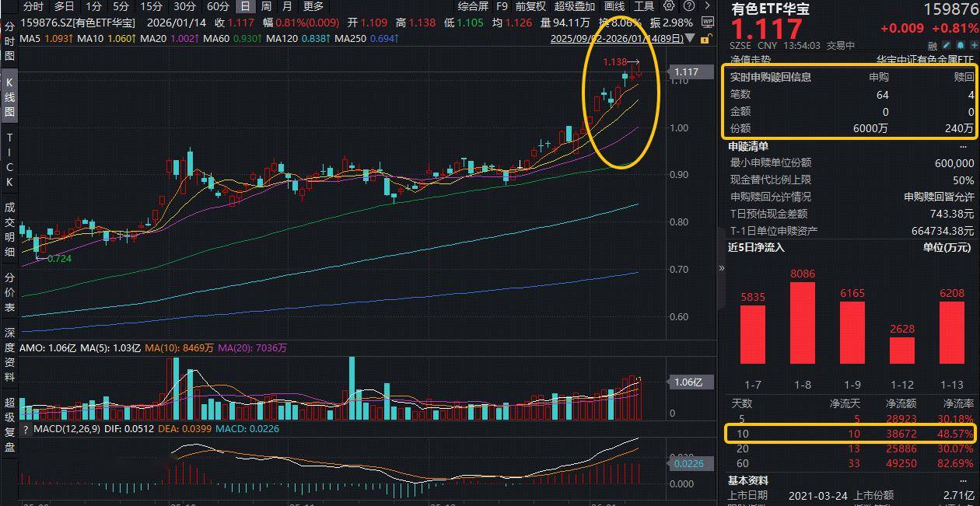Select the 20-day net inflow row
Image resolution: width=980 pixels, height=506 pixels.
[x=852, y=448]
